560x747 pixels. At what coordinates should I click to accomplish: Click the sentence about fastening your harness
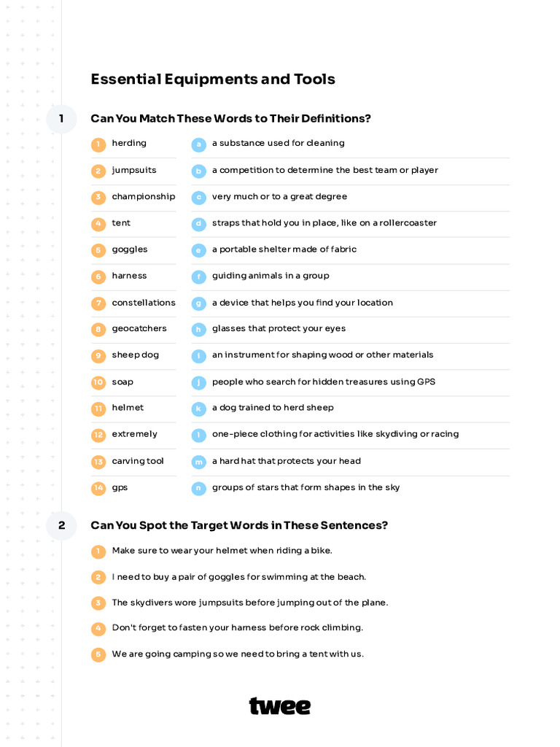pyautogui.click(x=237, y=628)
